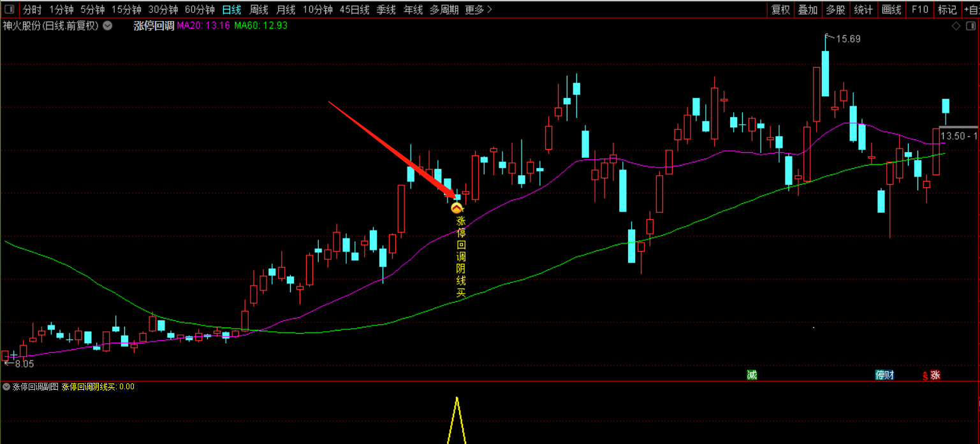Open the F10 company info button
This screenshot has height=444, width=980.
(x=919, y=10)
